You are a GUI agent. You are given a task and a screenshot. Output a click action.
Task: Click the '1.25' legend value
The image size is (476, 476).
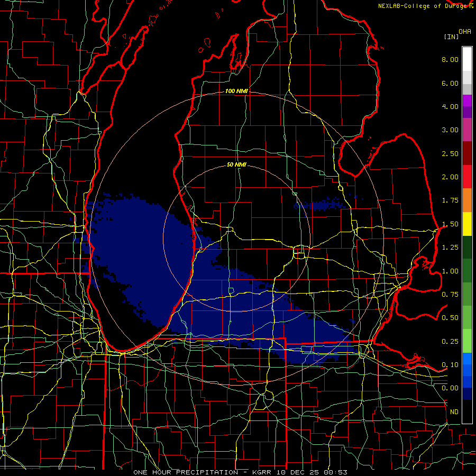click(450, 248)
